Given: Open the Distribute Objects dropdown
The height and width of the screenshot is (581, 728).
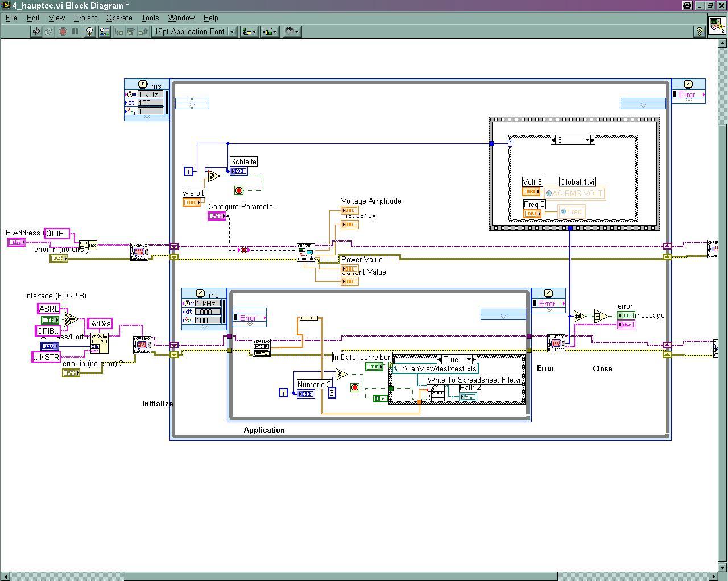Looking at the screenshot, I should [269, 32].
